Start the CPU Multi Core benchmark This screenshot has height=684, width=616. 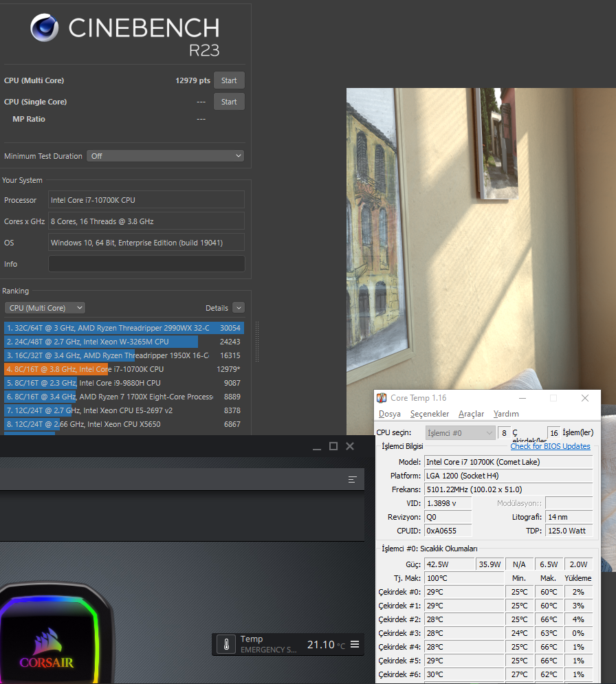pos(229,80)
